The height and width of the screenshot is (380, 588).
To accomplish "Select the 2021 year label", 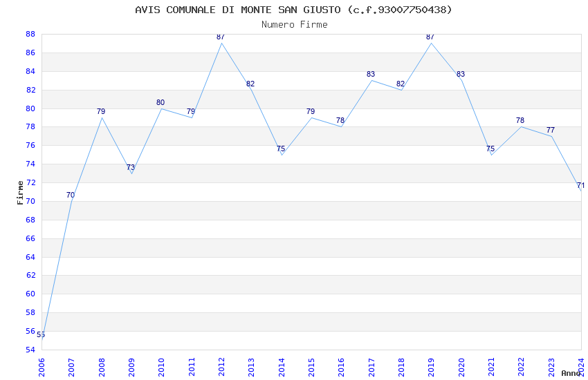I will [x=491, y=368].
